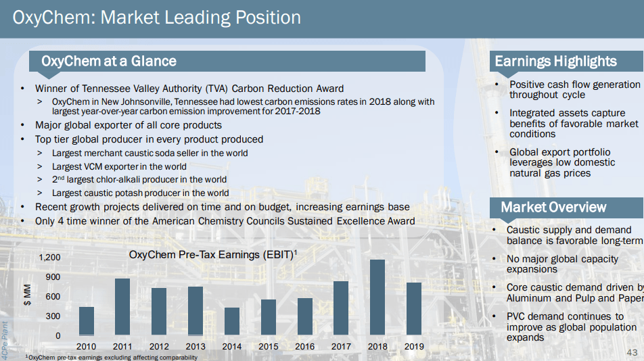Screen dimensions: 644x361
Task: Click the slide title 'OxyChem: Market Leading Position'
Action: coord(156,18)
